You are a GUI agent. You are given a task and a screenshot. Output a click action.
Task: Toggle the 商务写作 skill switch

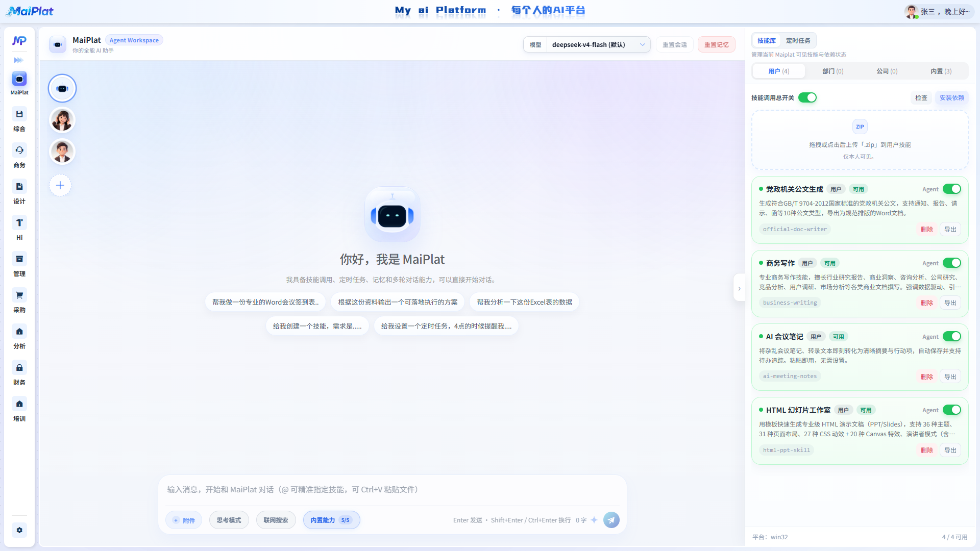click(x=952, y=263)
